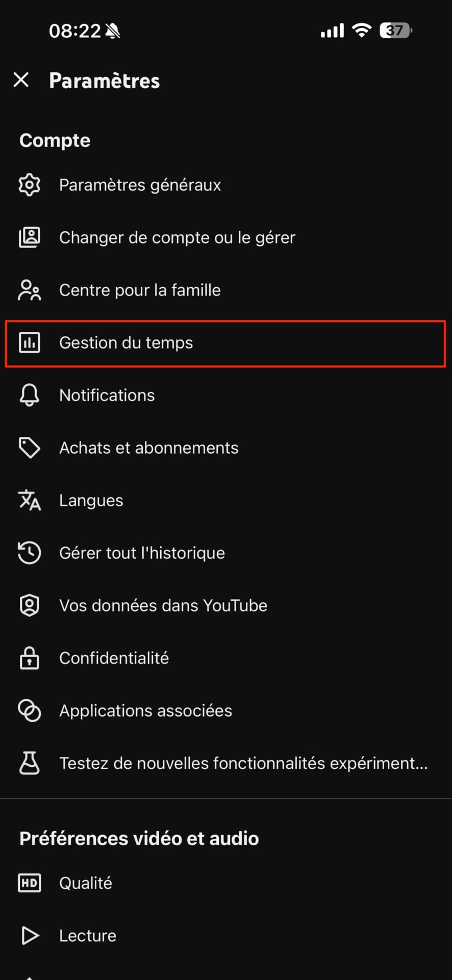The image size is (452, 980).
Task: Select the Achats et abonnements tag icon
Action: pos(29,448)
